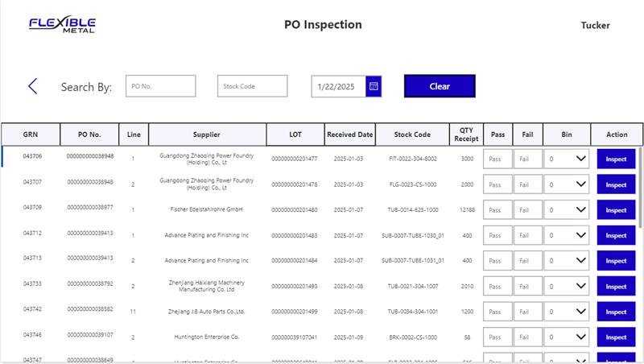Click the back arrow icon
Image resolution: width=644 pixels, height=364 pixels.
(x=32, y=86)
